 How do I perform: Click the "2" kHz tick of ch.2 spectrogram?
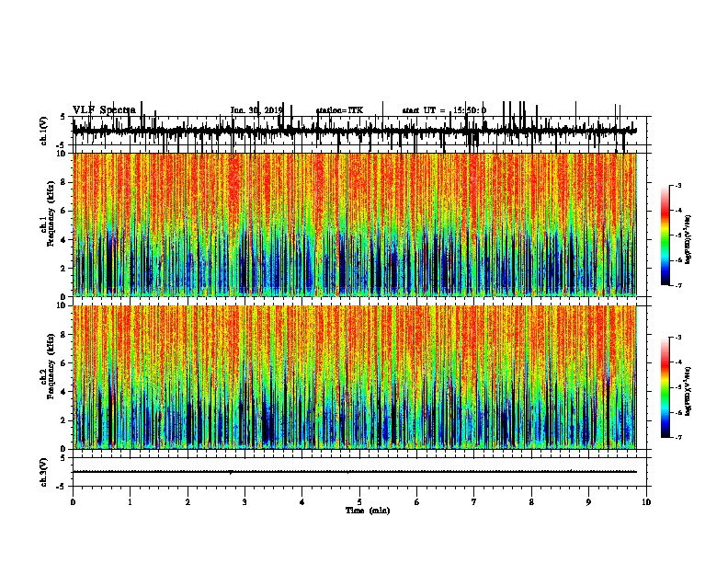point(64,420)
